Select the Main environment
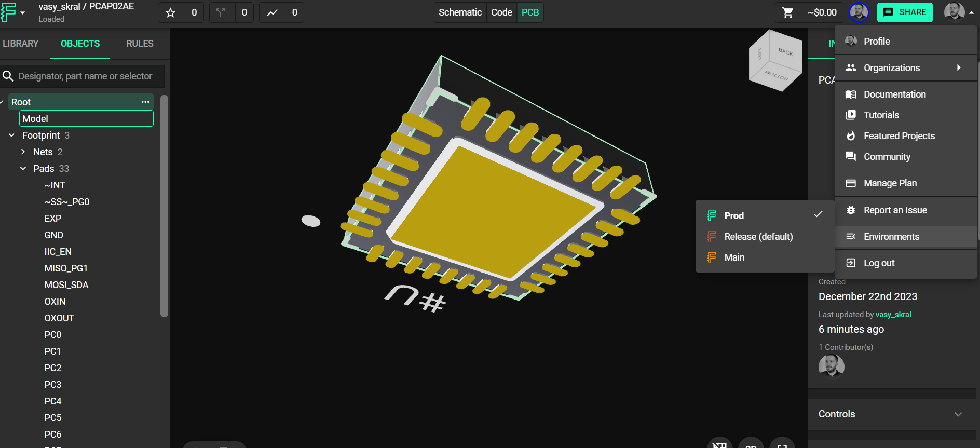This screenshot has width=980, height=448. click(x=765, y=257)
